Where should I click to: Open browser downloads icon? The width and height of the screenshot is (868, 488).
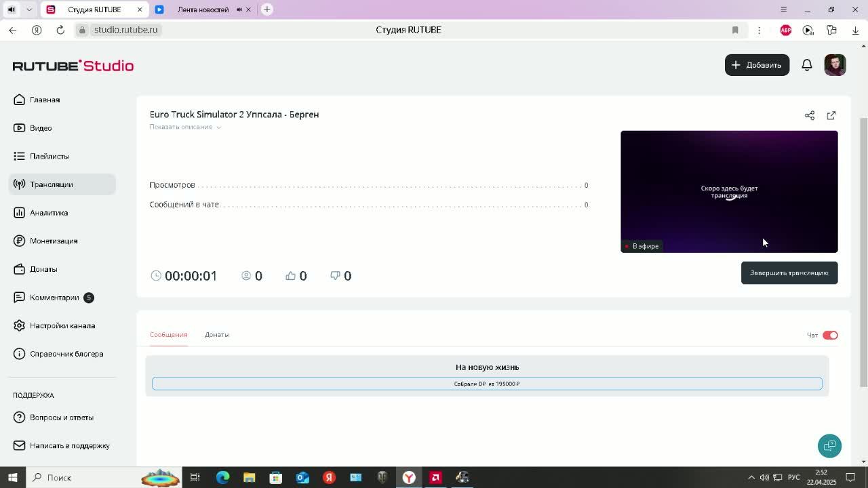click(x=855, y=30)
